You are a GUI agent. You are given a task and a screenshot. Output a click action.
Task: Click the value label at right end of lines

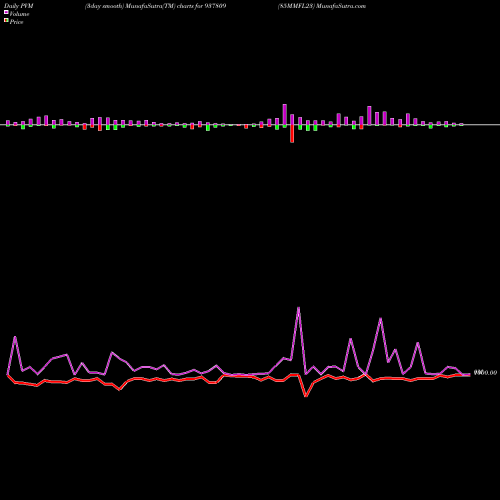[x=485, y=373]
